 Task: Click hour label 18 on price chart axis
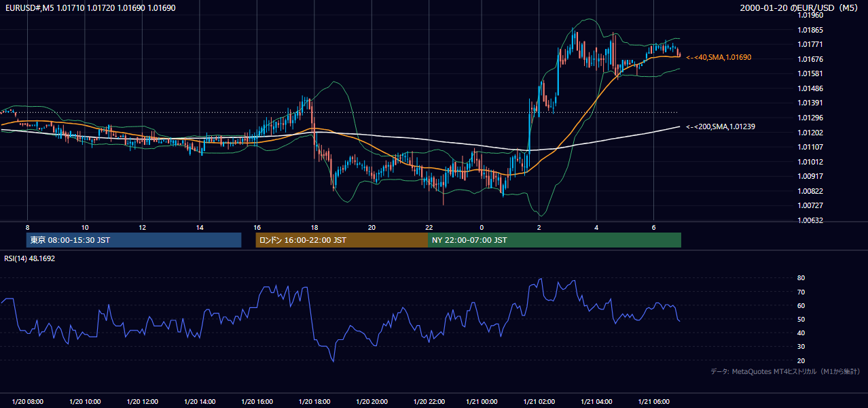click(314, 227)
